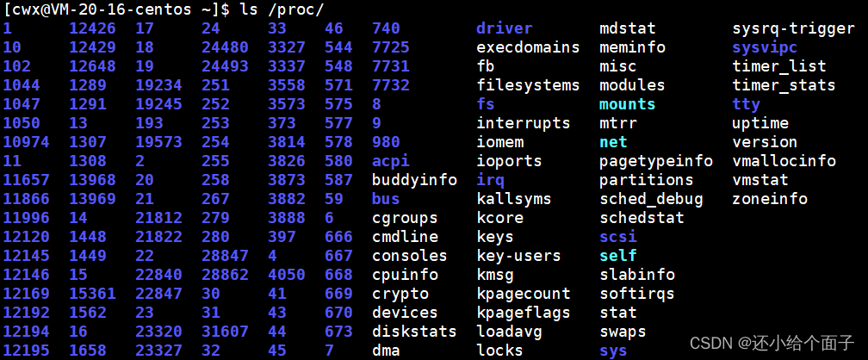This screenshot has width=868, height=360.
Task: Select the 'kpageflags' entry
Action: pos(524,313)
